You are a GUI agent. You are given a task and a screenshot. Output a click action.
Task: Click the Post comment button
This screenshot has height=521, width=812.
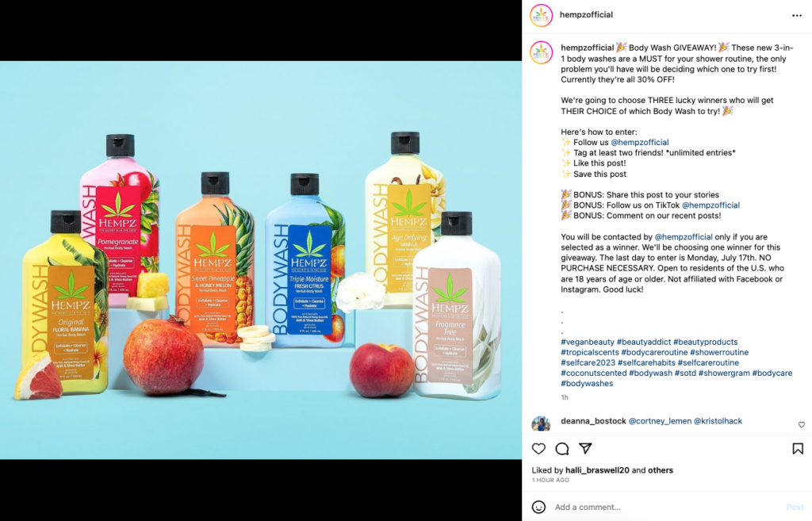pyautogui.click(x=795, y=507)
